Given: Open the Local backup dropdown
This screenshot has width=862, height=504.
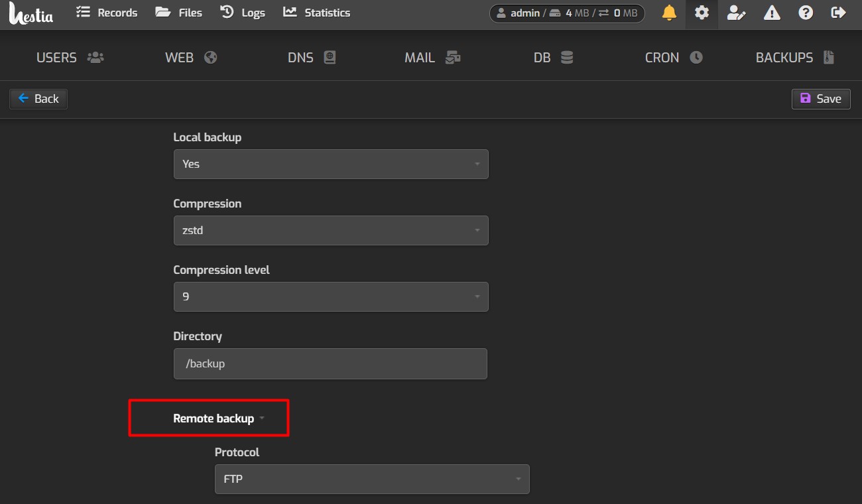Looking at the screenshot, I should click(x=331, y=164).
